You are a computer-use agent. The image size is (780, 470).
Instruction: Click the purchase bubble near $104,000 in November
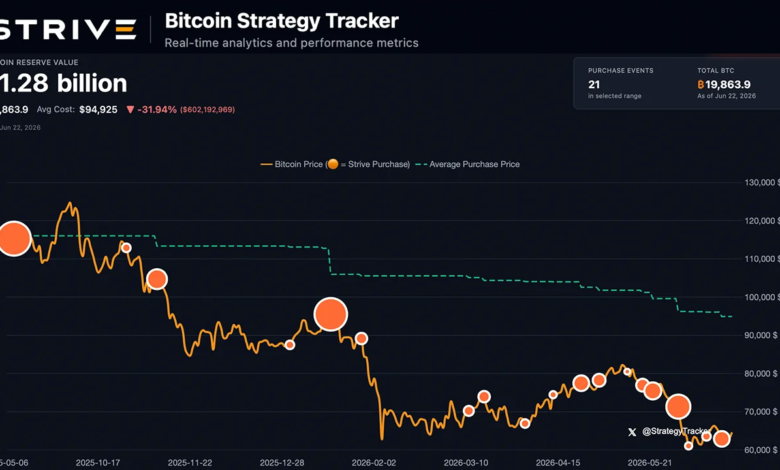(x=157, y=279)
